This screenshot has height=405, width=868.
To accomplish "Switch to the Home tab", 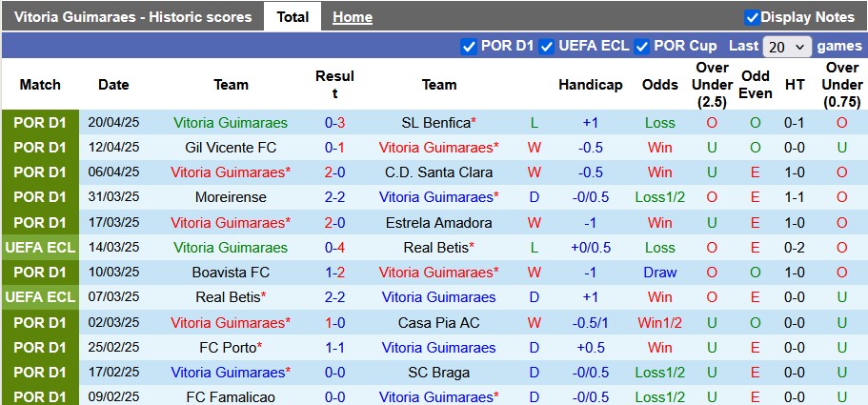I will click(353, 17).
